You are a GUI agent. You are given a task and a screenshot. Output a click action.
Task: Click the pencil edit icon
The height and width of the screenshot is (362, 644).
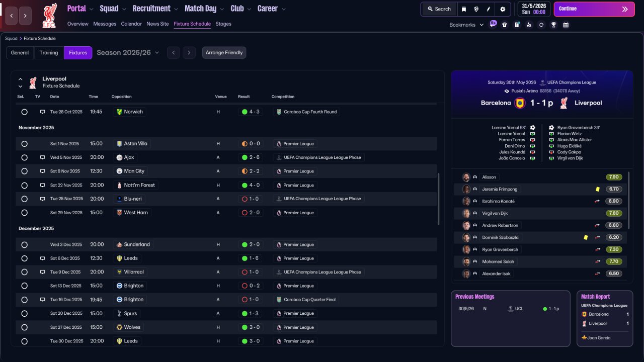[488, 9]
